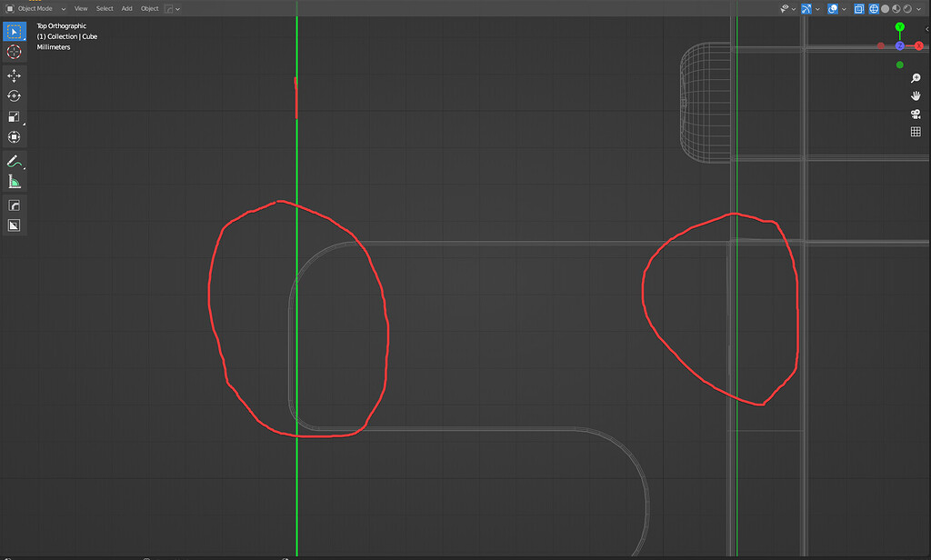Click the 'Top Orthographic' view label
Screen dimensions: 931x560
pos(62,26)
